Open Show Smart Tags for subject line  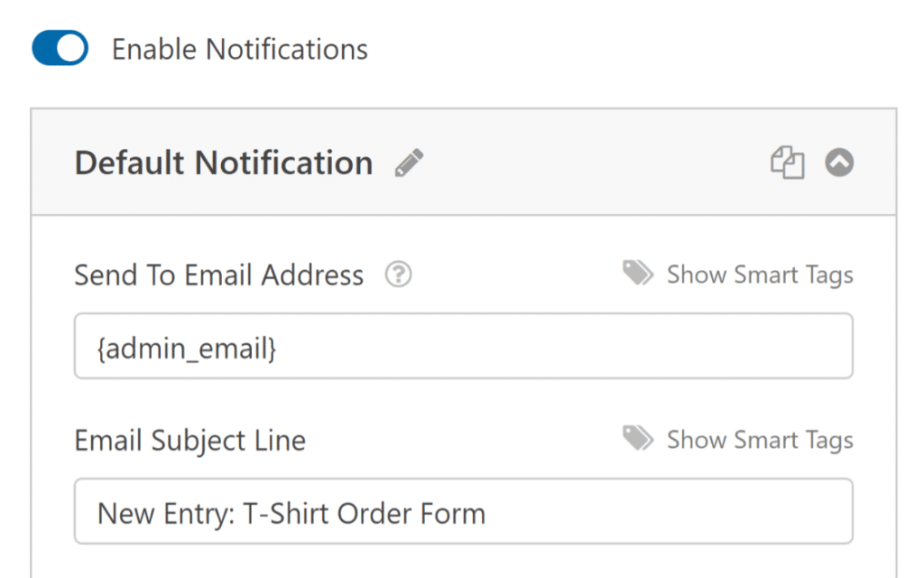759,440
